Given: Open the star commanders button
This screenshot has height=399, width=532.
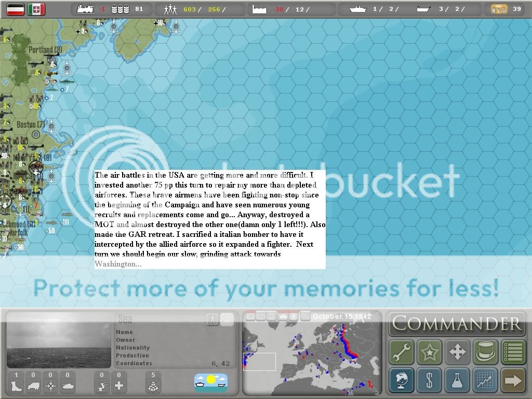Looking at the screenshot, I should point(429,352).
